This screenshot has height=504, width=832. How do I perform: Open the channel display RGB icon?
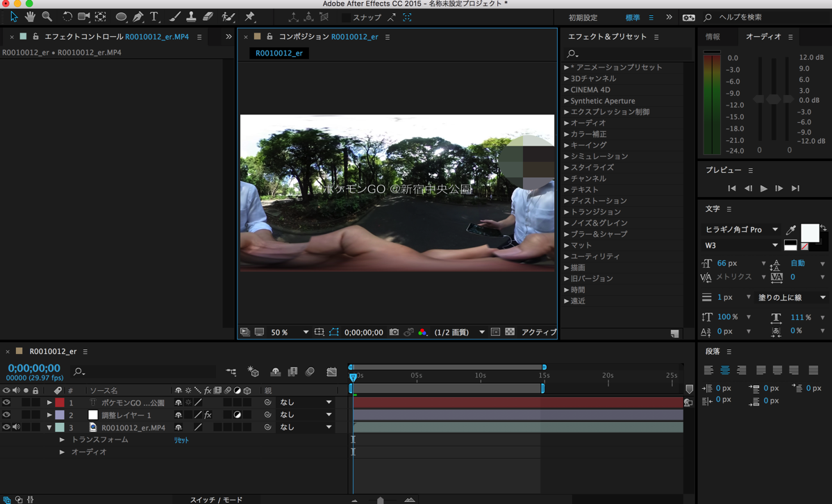pos(423,332)
